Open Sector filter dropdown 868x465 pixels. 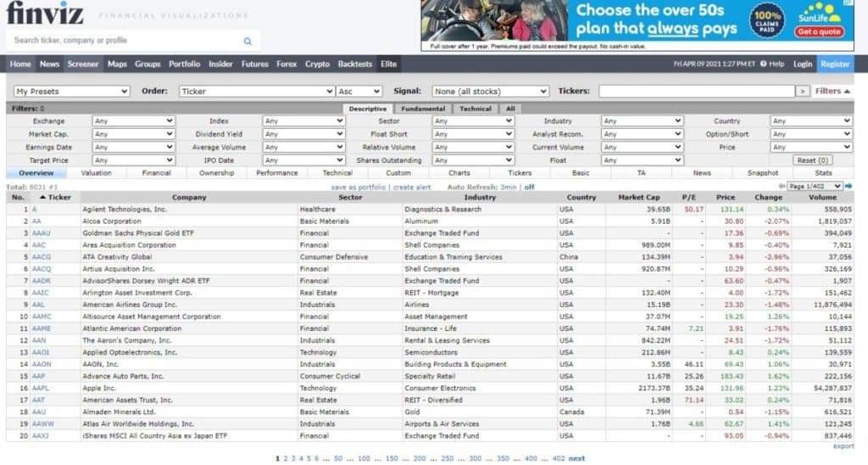coord(473,120)
